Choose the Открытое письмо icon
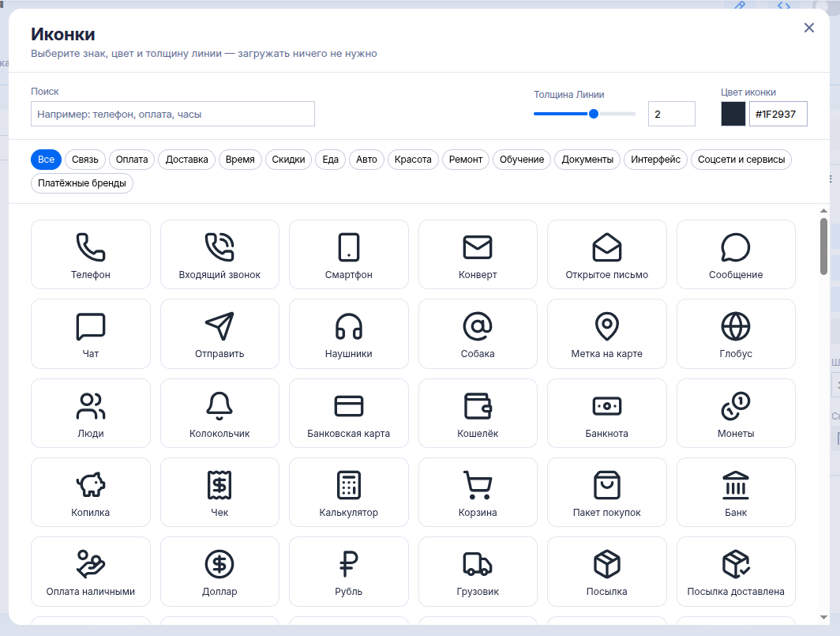The width and height of the screenshot is (840, 636). (607, 254)
